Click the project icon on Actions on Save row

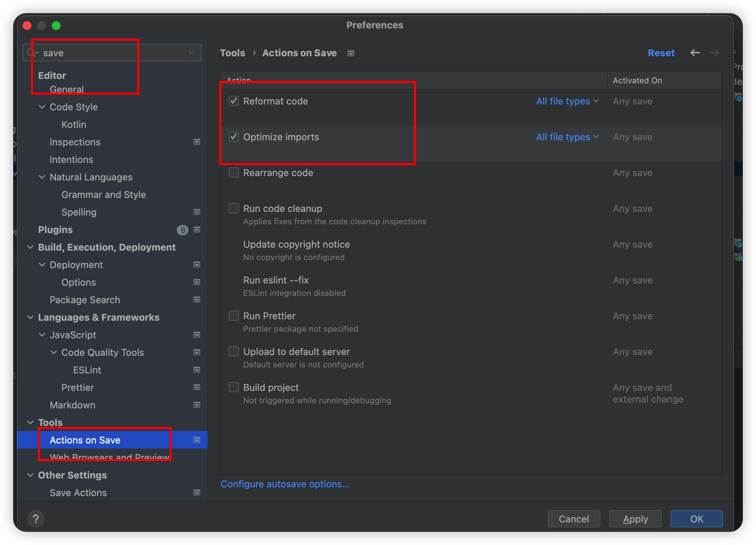[197, 440]
